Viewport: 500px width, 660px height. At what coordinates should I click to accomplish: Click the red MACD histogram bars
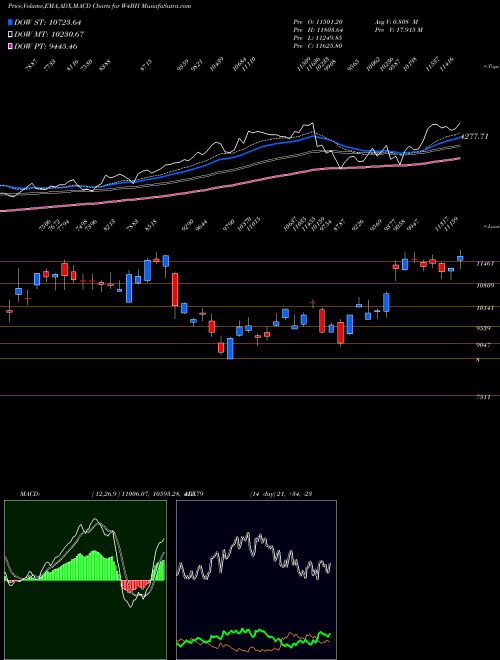[x=136, y=585]
